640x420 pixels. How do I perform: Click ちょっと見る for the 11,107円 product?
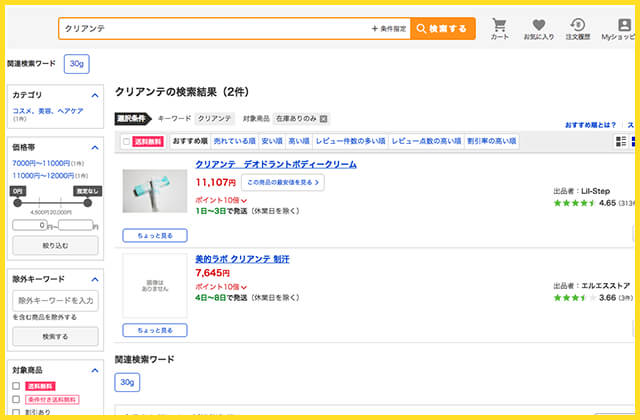[x=155, y=236]
